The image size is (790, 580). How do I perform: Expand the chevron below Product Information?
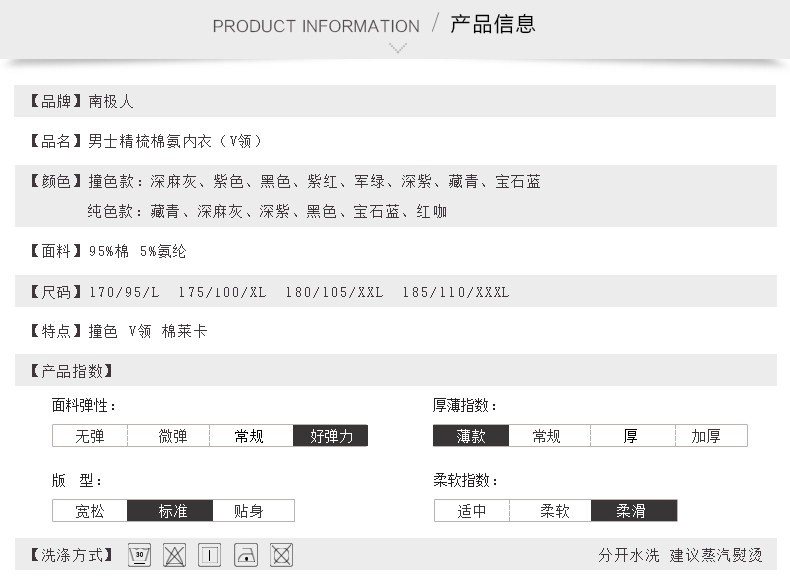pyautogui.click(x=398, y=48)
